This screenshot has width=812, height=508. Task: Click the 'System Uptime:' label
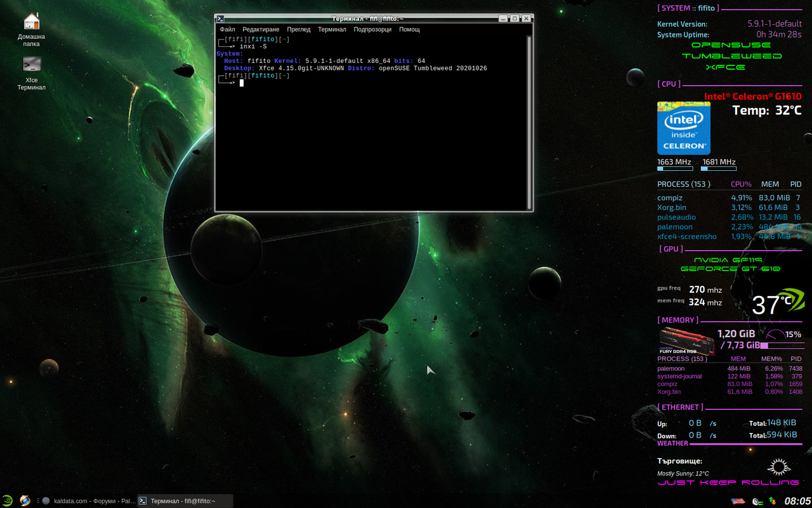click(x=683, y=35)
